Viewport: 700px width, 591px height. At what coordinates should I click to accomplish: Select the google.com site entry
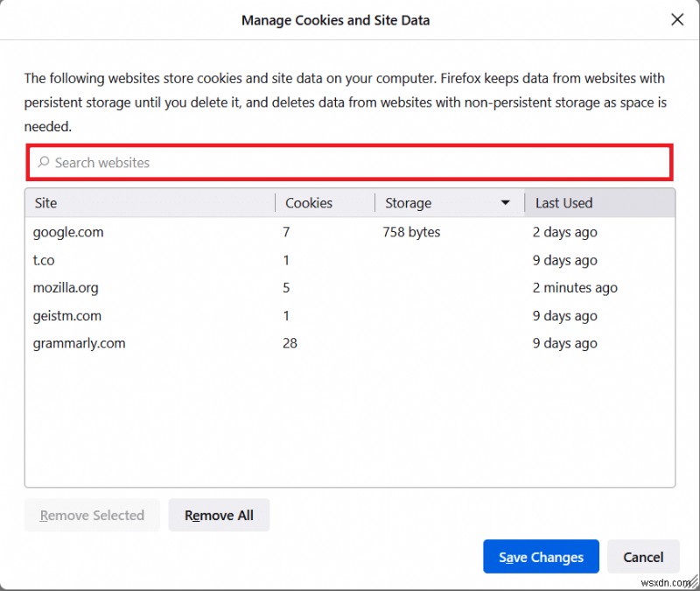pos(68,232)
